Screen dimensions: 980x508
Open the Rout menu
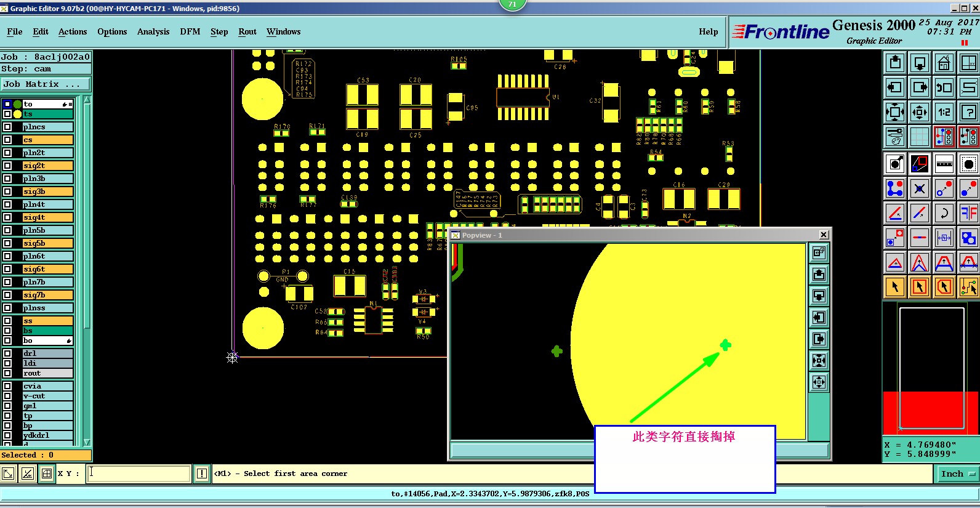click(247, 31)
